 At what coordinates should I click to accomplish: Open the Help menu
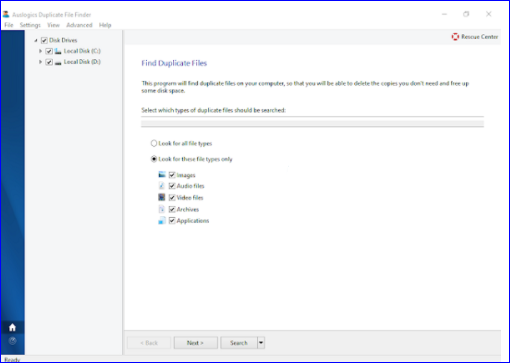tap(105, 25)
